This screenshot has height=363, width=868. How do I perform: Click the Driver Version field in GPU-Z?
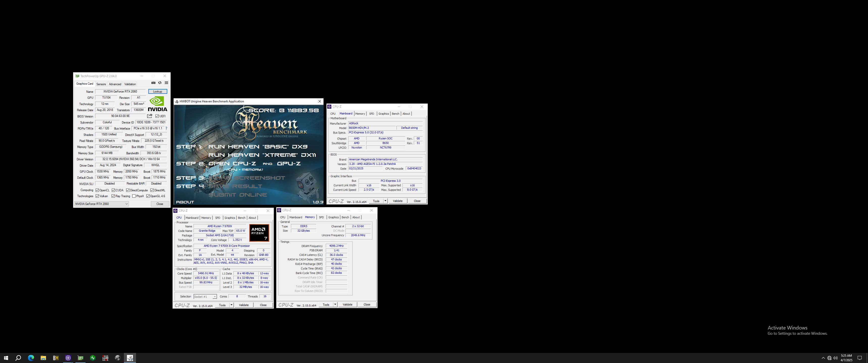[131, 159]
